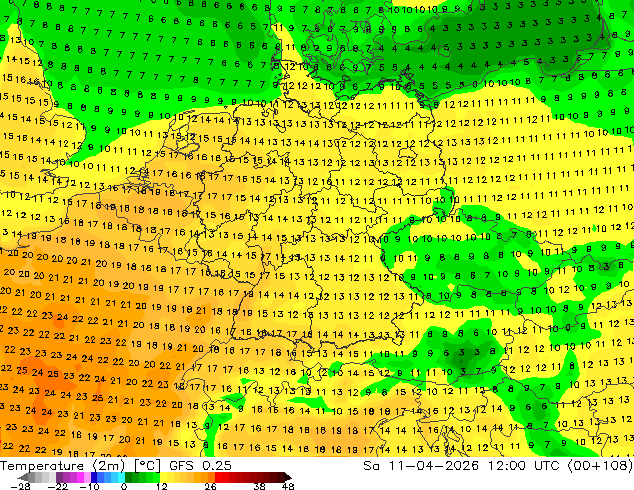Image resolution: width=634 pixels, height=490 pixels.
Task: Click the "-28" legend value
Action: [20, 486]
